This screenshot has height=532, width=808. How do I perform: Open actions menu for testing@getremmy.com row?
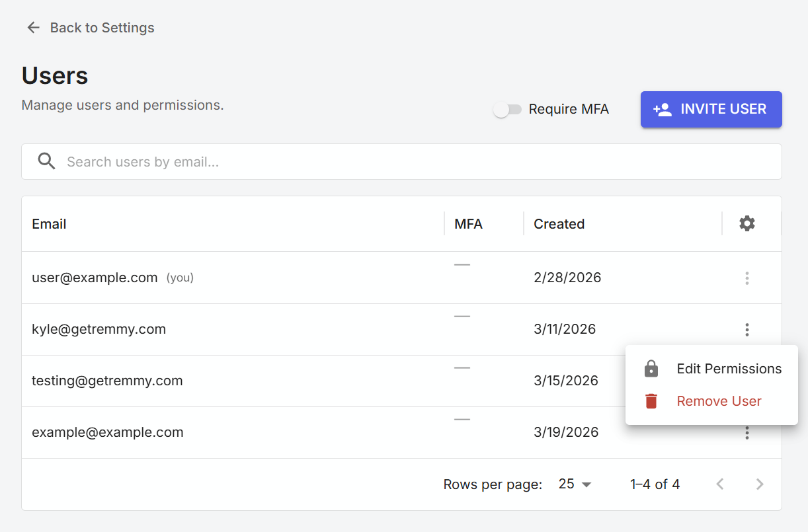click(x=747, y=381)
